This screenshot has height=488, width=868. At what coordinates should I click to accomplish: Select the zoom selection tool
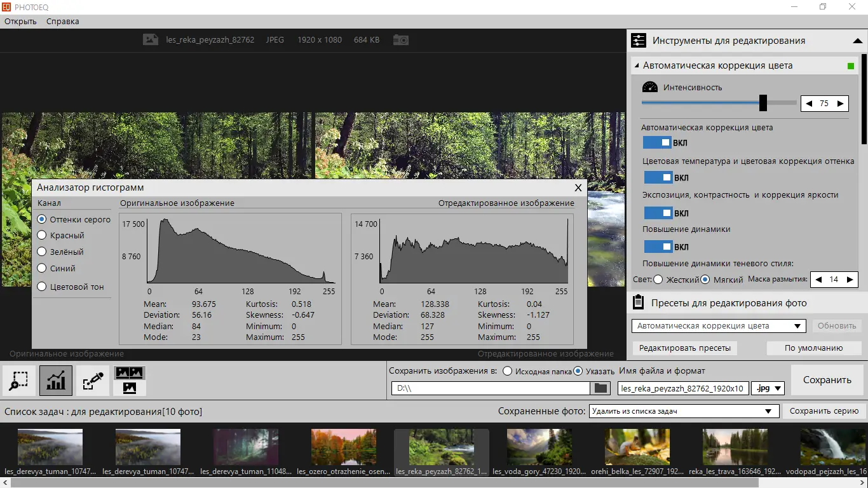coord(19,381)
